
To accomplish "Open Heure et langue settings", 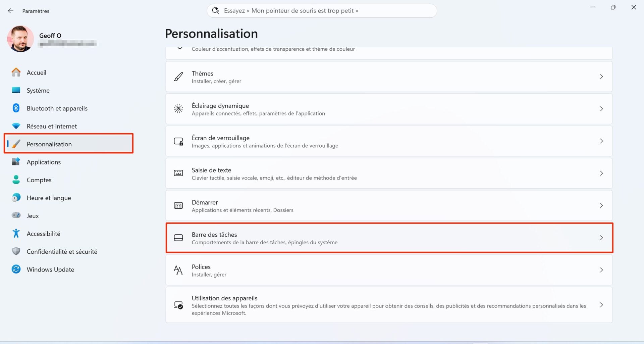I will click(x=69, y=198).
